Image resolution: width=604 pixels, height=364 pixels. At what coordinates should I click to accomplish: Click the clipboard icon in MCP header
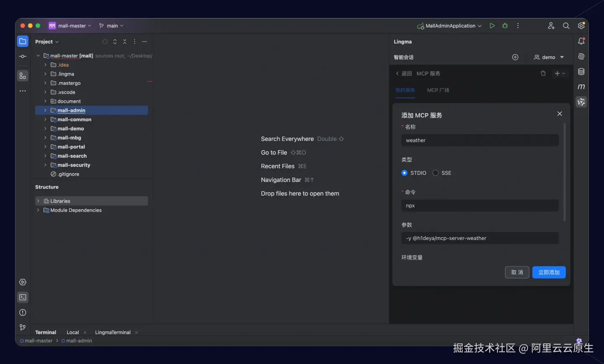543,73
